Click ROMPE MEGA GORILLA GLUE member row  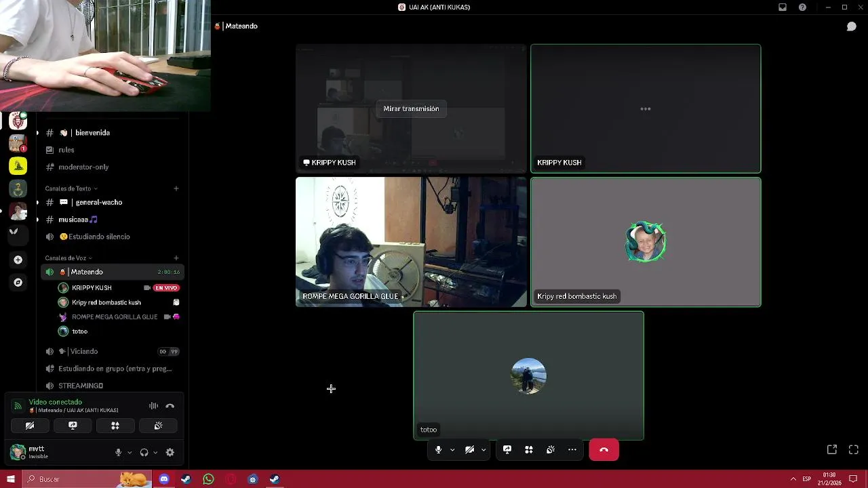click(119, 317)
